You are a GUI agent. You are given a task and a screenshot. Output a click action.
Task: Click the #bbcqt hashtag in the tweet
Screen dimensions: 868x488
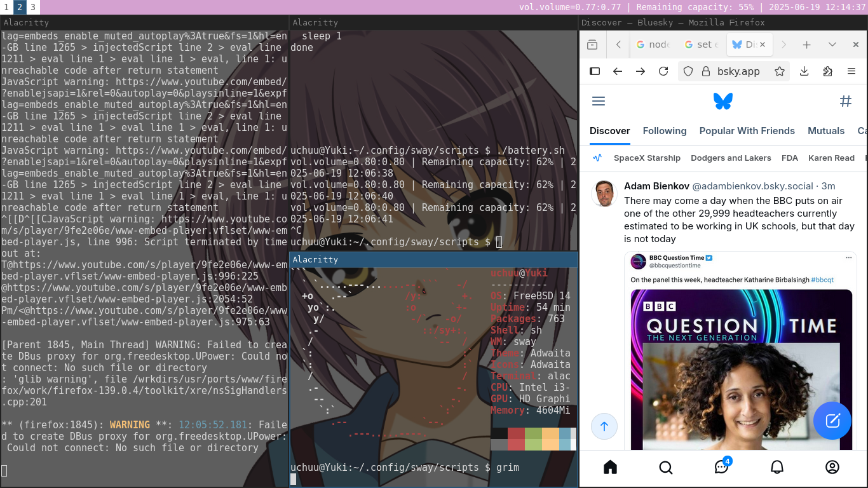tap(822, 280)
